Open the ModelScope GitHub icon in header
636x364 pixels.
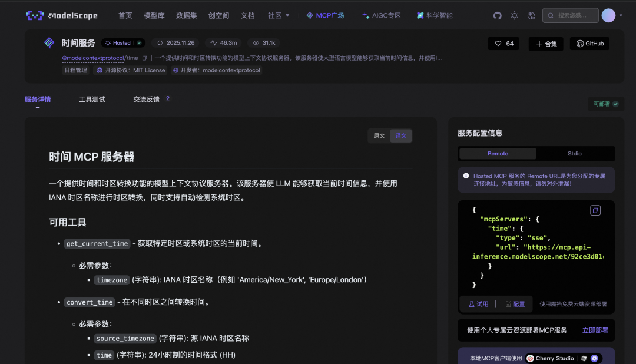(x=497, y=15)
